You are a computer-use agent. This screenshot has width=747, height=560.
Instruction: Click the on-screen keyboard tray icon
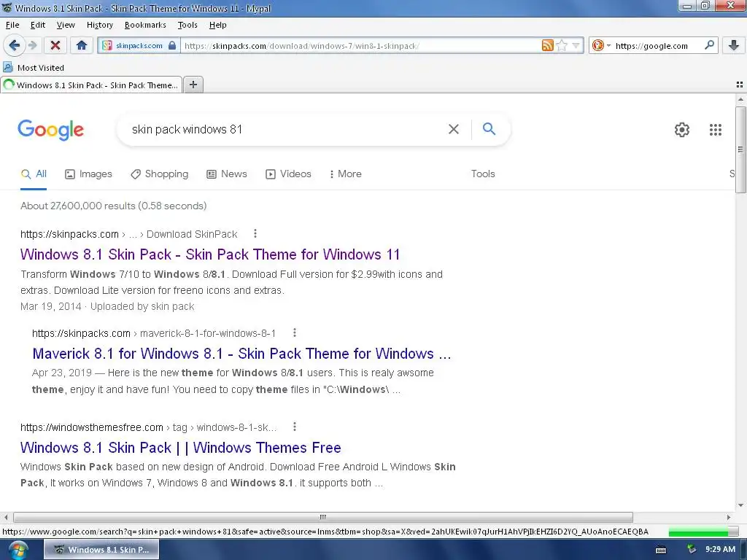661,550
